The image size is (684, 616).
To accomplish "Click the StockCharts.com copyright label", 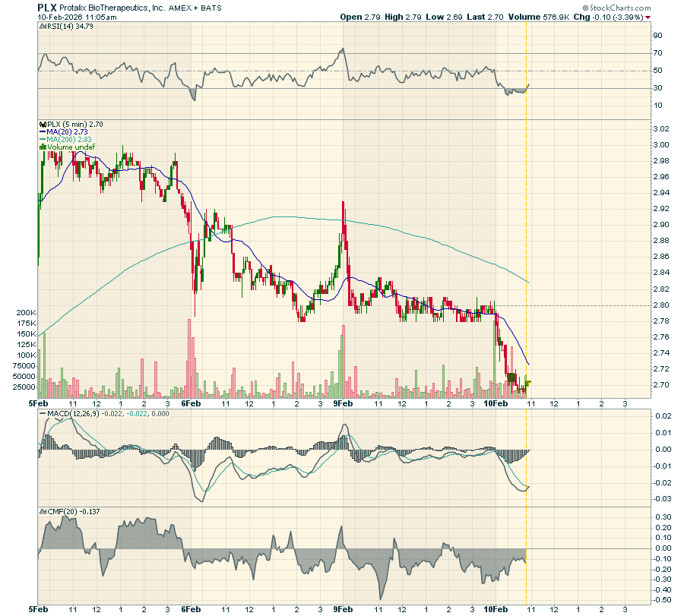I will click(617, 8).
